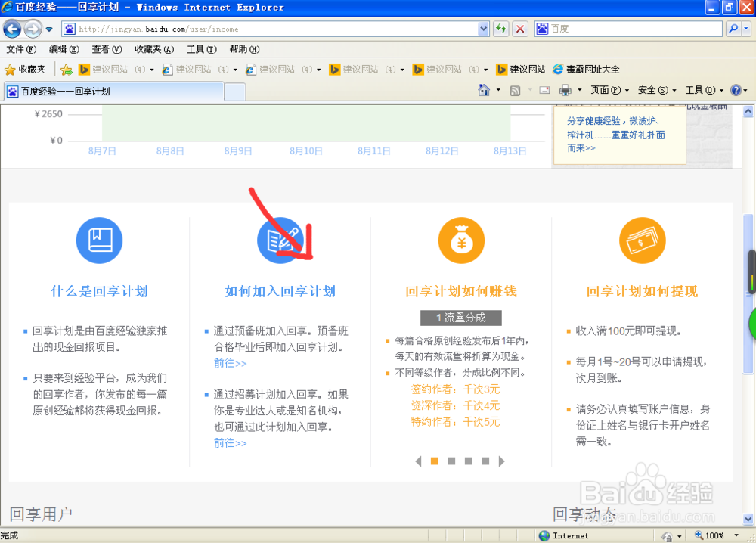The height and width of the screenshot is (543, 756).
Task: Go to next slide with right arrow
Action: (x=501, y=461)
